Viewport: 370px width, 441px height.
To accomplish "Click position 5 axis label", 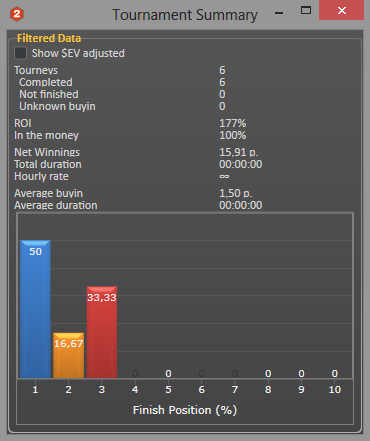I will (x=168, y=390).
